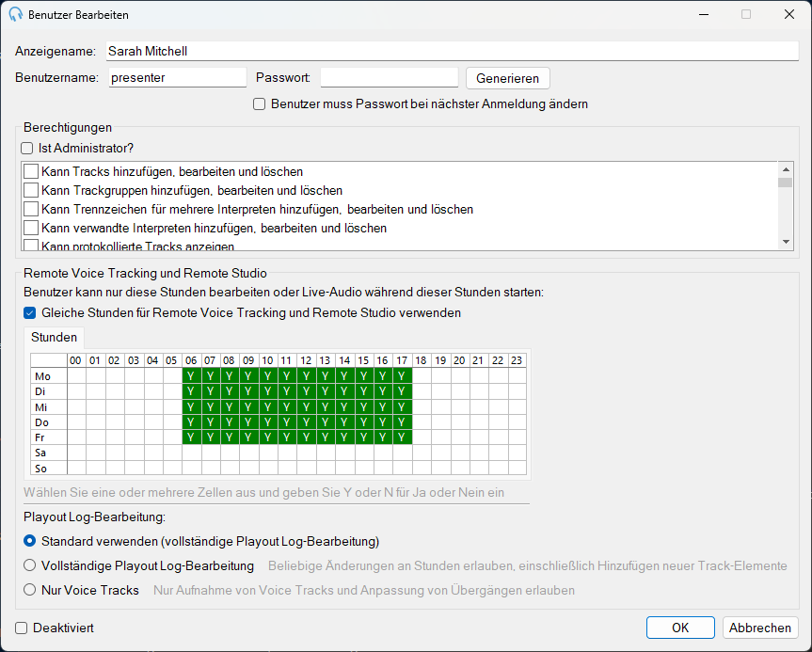Screen dimensions: 812x652
Task: Select the Mi 12 green Y cell
Action: 306,407
